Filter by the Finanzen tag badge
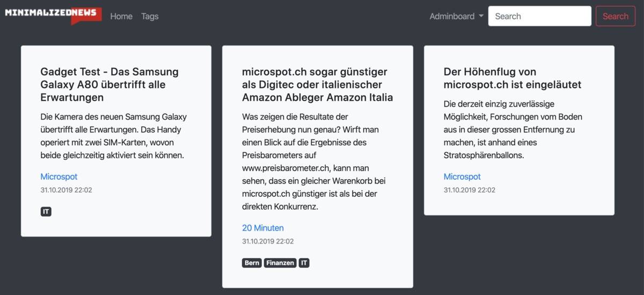The image size is (644, 295). point(280,263)
